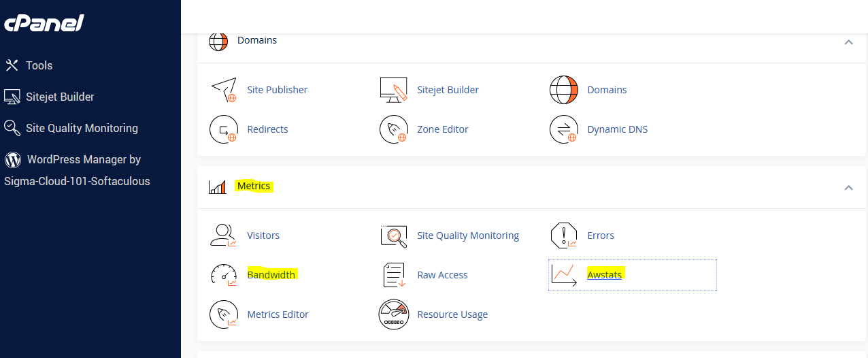Click the Site Quality Monitoring magnifier icon

(x=393, y=235)
